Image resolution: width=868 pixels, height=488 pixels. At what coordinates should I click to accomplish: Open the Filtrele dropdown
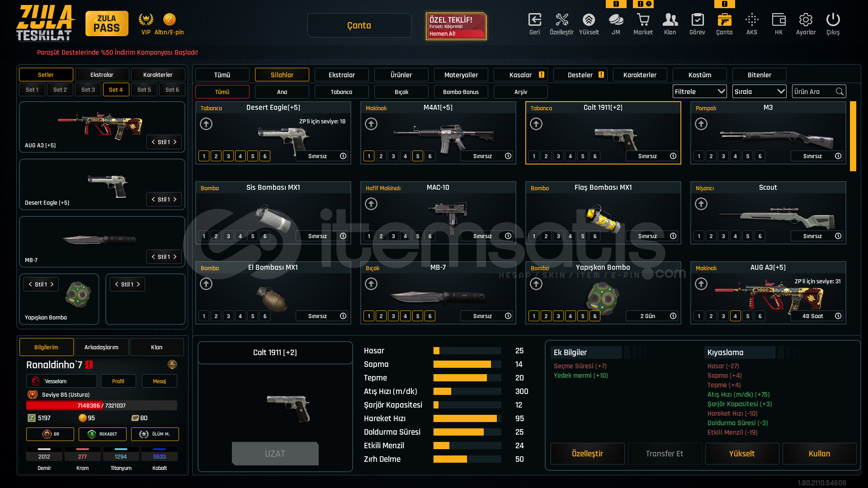point(699,92)
